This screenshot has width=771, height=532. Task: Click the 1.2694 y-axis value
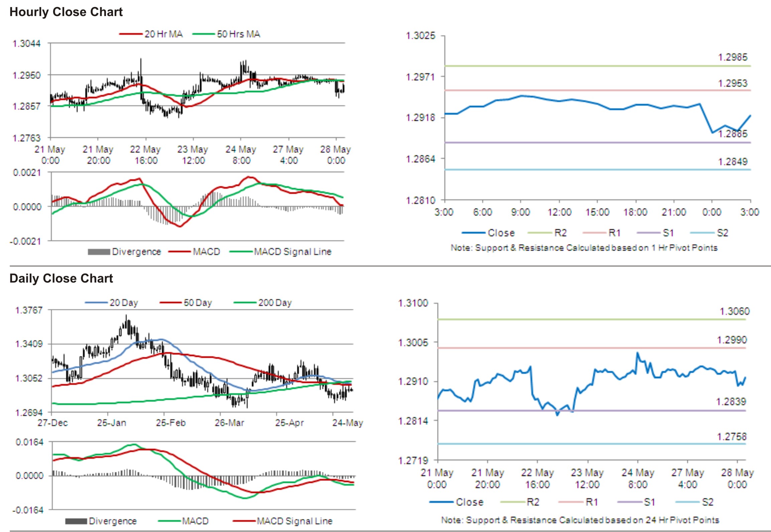pyautogui.click(x=29, y=412)
